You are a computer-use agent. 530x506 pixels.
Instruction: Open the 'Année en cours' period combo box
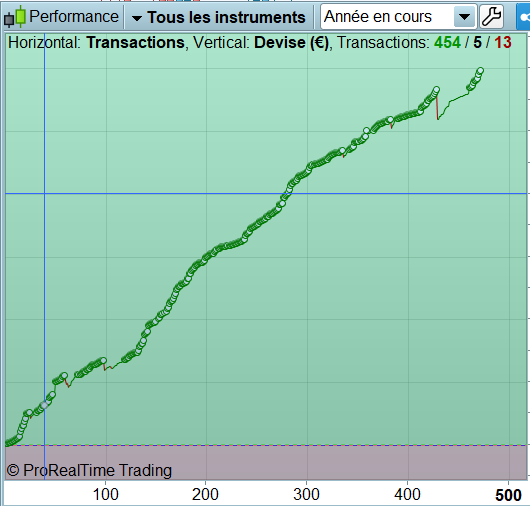pyautogui.click(x=399, y=17)
